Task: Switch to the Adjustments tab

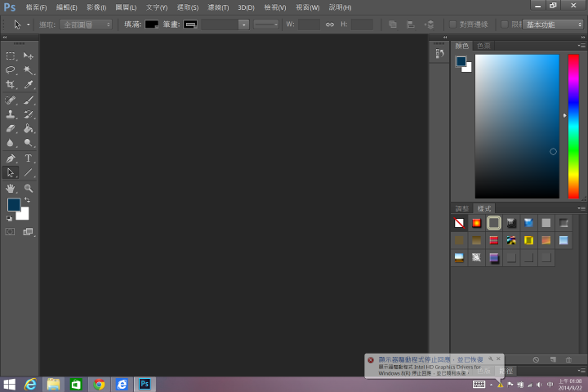Action: 462,208
